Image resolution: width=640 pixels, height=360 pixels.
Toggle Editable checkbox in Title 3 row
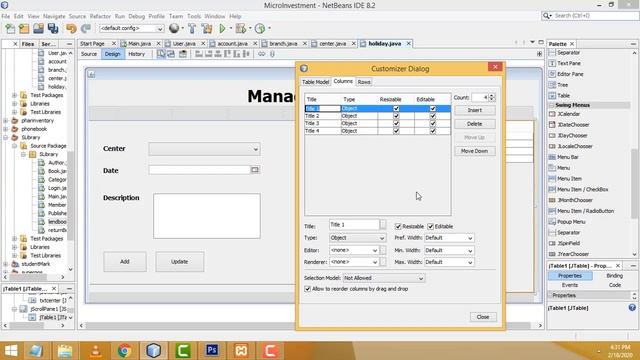tap(433, 123)
